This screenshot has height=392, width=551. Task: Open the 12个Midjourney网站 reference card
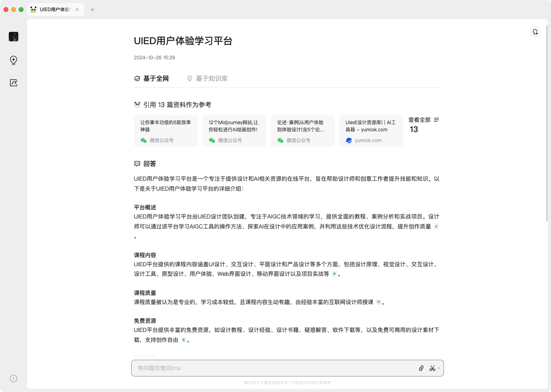(234, 131)
